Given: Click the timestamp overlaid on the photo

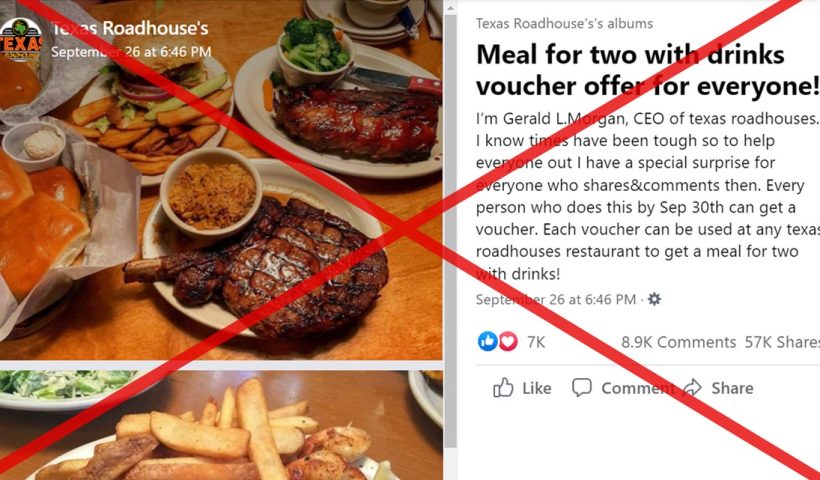Looking at the screenshot, I should (x=131, y=52).
